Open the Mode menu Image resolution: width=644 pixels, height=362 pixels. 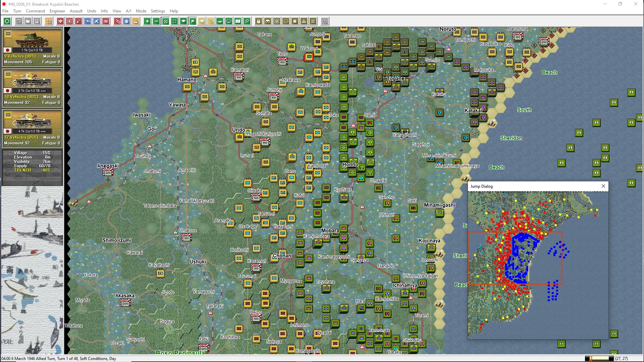(141, 11)
